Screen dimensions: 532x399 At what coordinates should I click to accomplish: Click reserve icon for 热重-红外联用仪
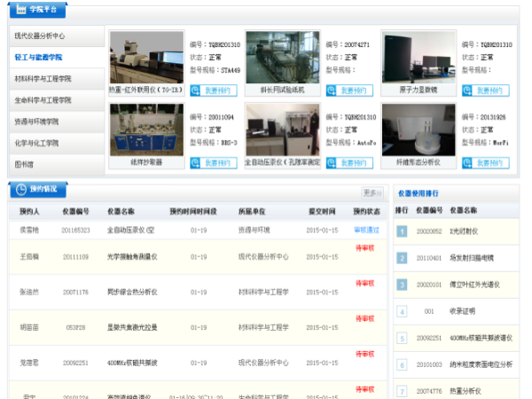[195, 90]
